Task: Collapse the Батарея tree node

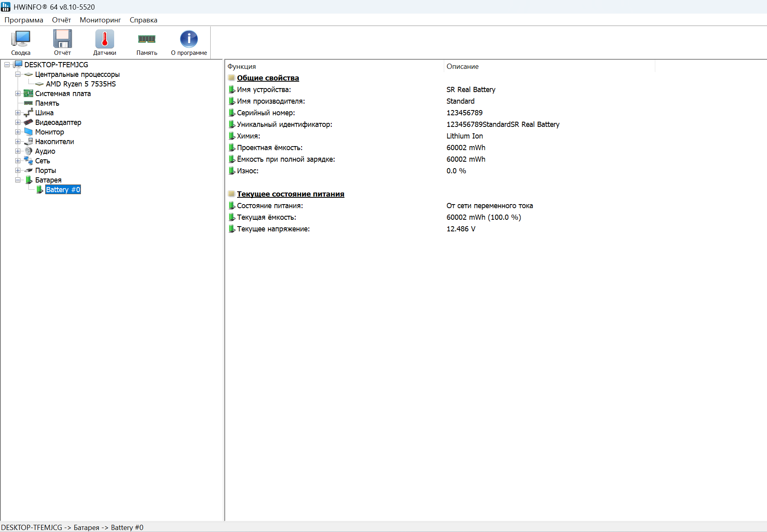Action: coord(18,180)
